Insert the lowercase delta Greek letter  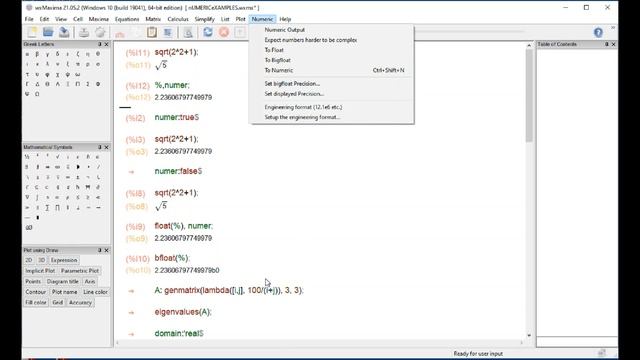58,54
